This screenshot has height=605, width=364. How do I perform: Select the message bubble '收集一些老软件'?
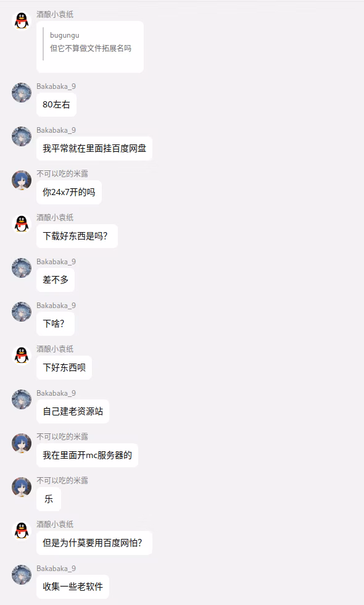tap(73, 587)
